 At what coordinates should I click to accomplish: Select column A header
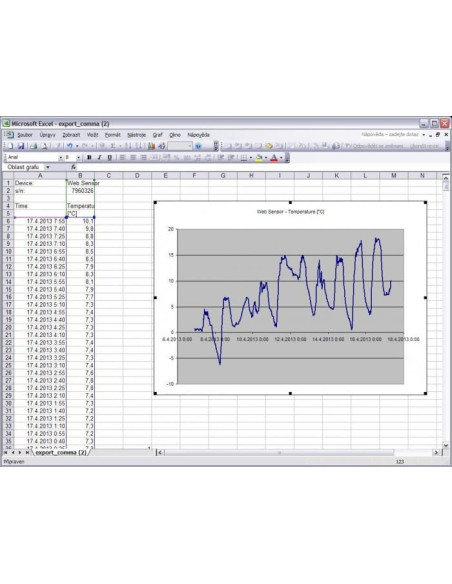click(40, 175)
